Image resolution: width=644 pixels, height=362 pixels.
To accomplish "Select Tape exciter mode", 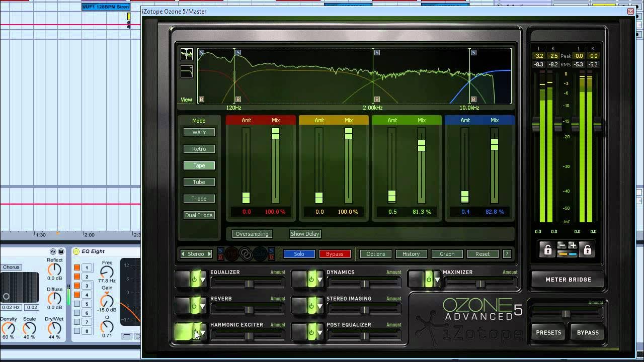I will tap(199, 165).
